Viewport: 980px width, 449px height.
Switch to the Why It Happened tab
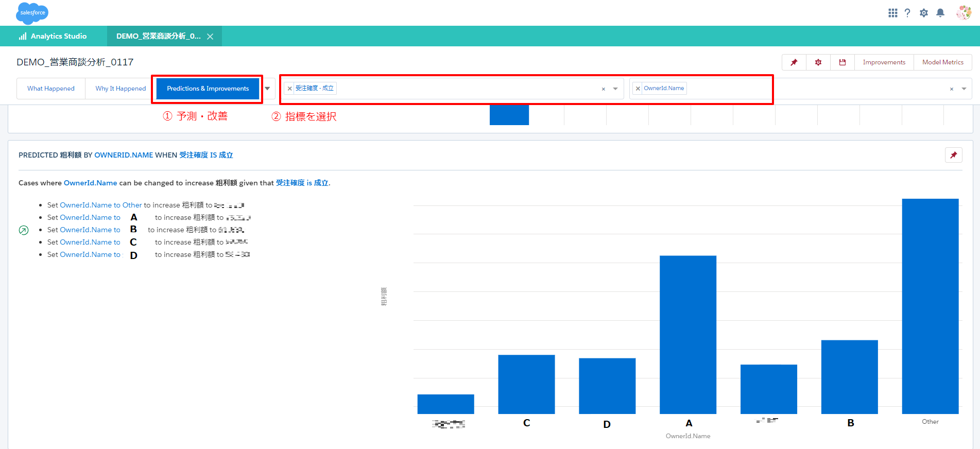(121, 89)
